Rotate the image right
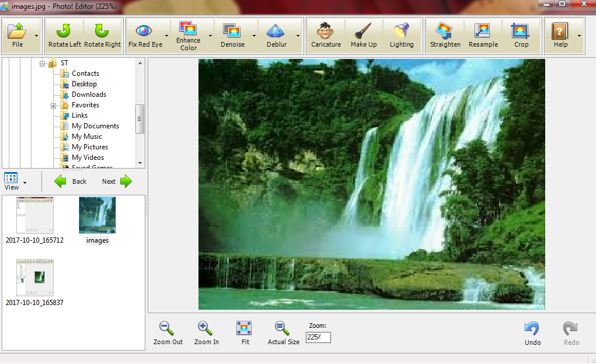Screen dimensions: 596x364 pos(102,36)
